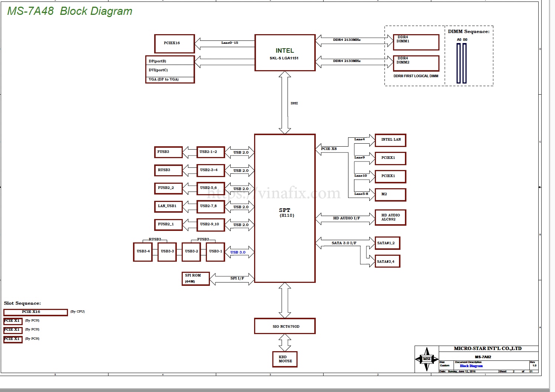Enable the USB3-4 port block
This screenshot has width=555, height=392.
pyautogui.click(x=142, y=251)
